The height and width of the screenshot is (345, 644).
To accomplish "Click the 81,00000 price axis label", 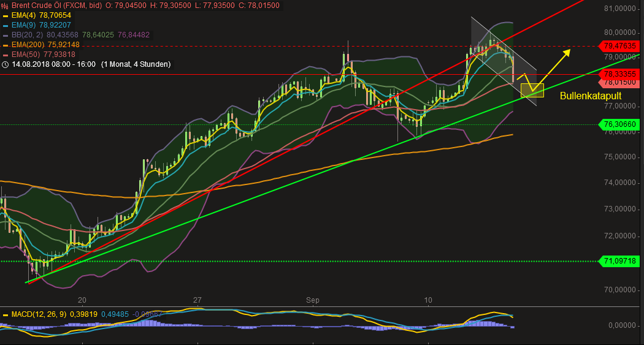I will [x=619, y=9].
